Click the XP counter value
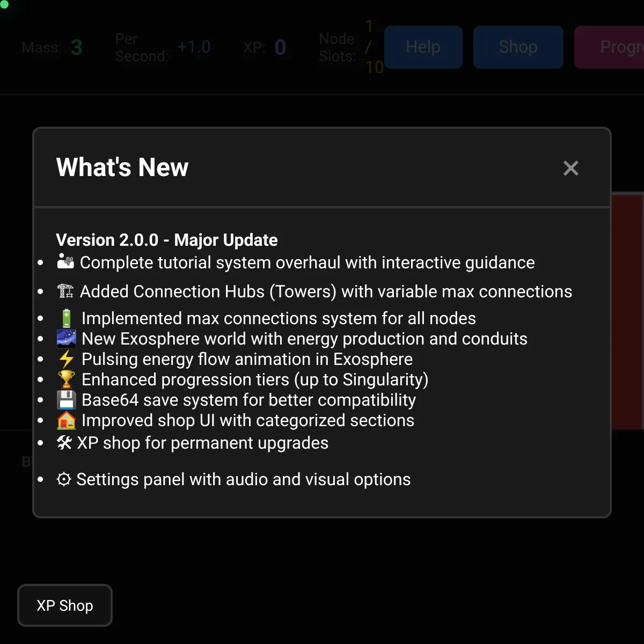The width and height of the screenshot is (644, 644). (280, 47)
